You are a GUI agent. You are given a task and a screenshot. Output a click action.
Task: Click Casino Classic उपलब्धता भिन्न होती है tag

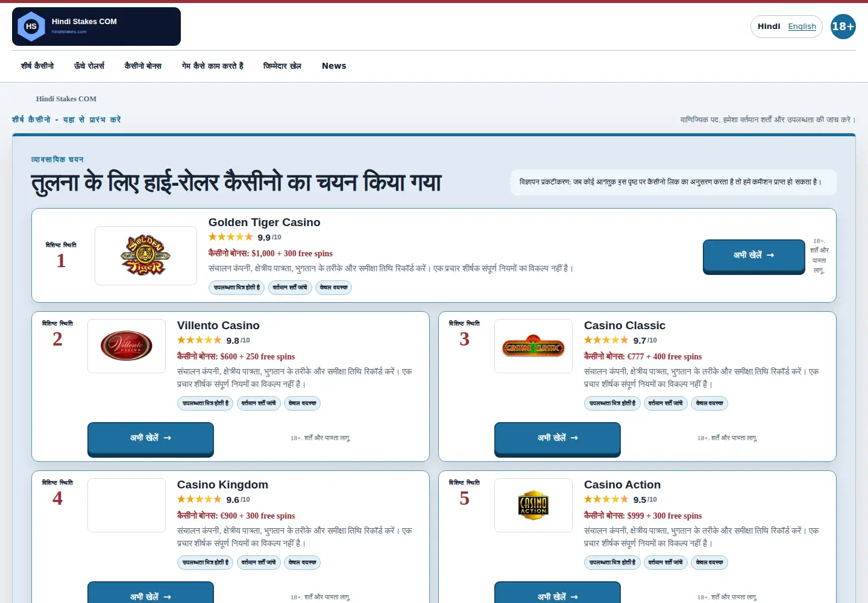pos(612,403)
